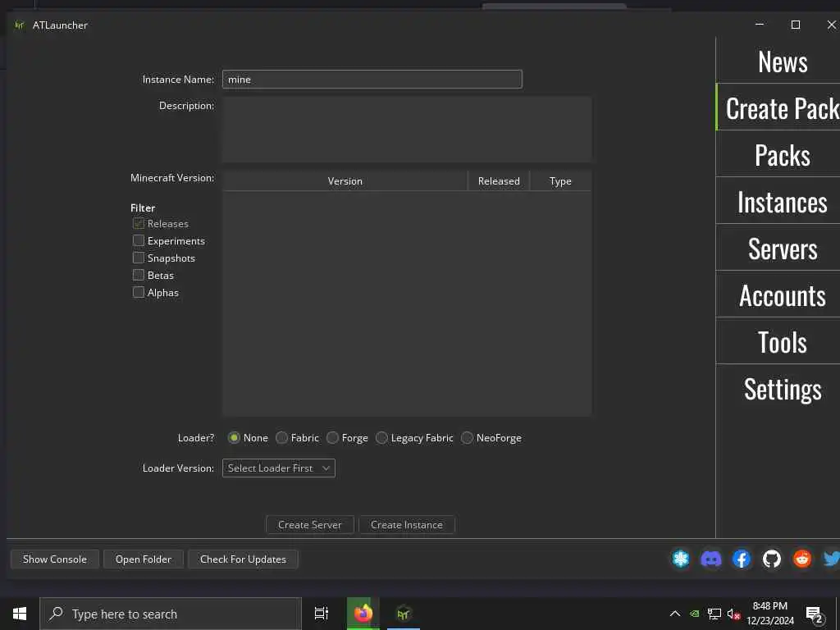The height and width of the screenshot is (630, 840).
Task: Select the None loader option
Action: click(234, 438)
